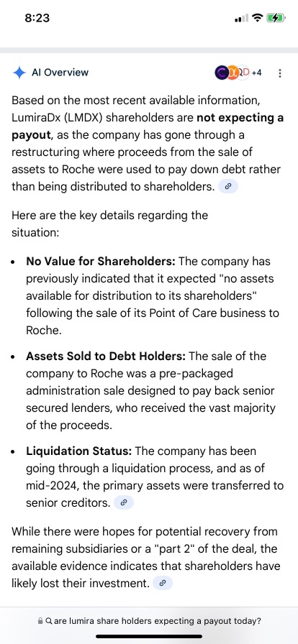The image size is (298, 644).
Task: Tap the address bar query text
Action: (157, 621)
